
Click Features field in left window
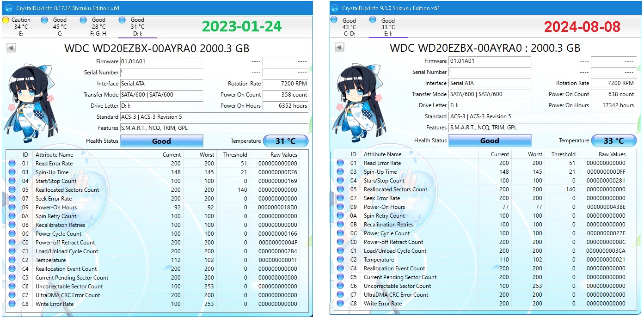tap(214, 128)
